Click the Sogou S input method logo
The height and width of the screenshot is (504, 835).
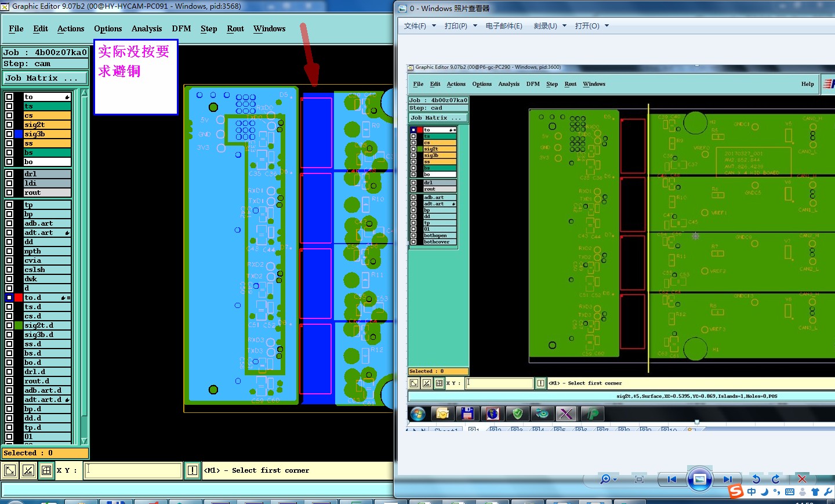[736, 492]
